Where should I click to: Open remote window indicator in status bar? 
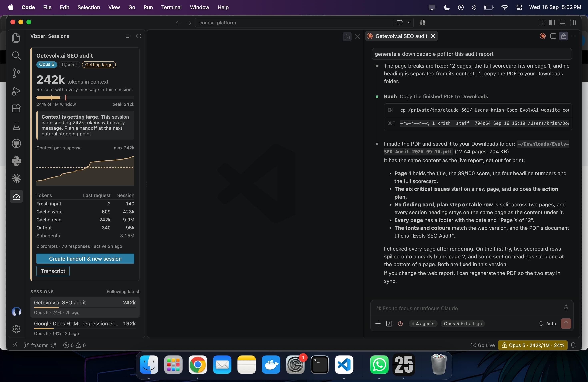click(15, 345)
